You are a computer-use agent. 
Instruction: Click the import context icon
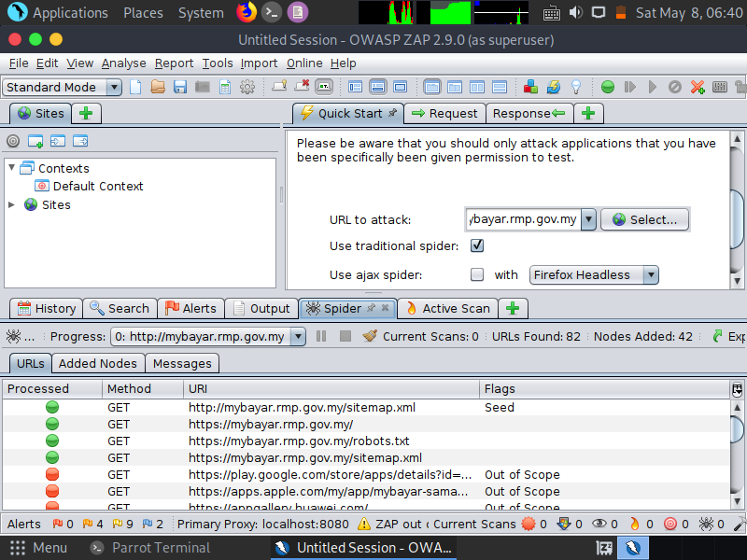click(58, 141)
